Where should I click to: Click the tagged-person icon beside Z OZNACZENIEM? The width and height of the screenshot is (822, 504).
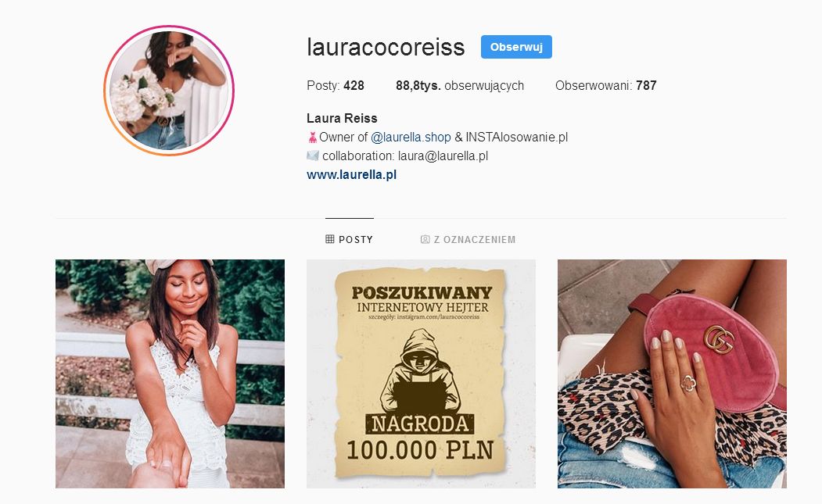coord(425,239)
